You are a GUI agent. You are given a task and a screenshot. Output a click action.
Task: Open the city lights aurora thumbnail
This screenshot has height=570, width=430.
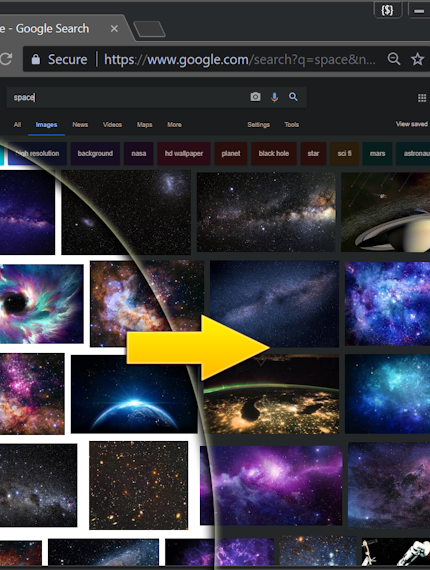coord(271,394)
